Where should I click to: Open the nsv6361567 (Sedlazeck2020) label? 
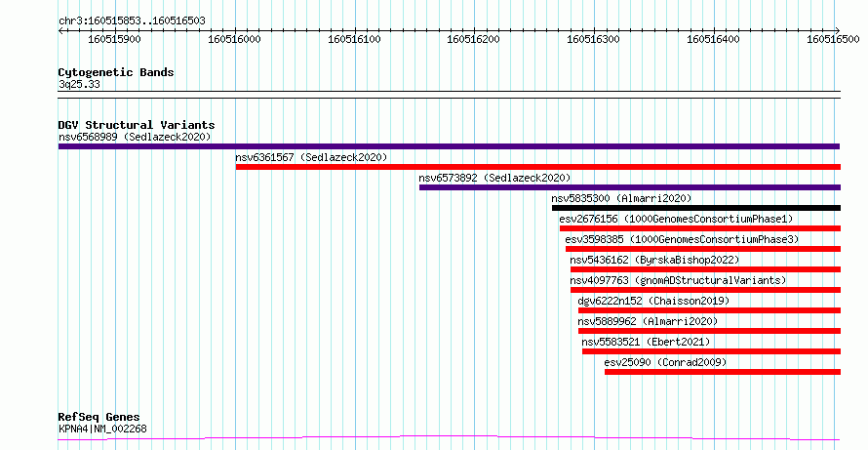(x=311, y=157)
